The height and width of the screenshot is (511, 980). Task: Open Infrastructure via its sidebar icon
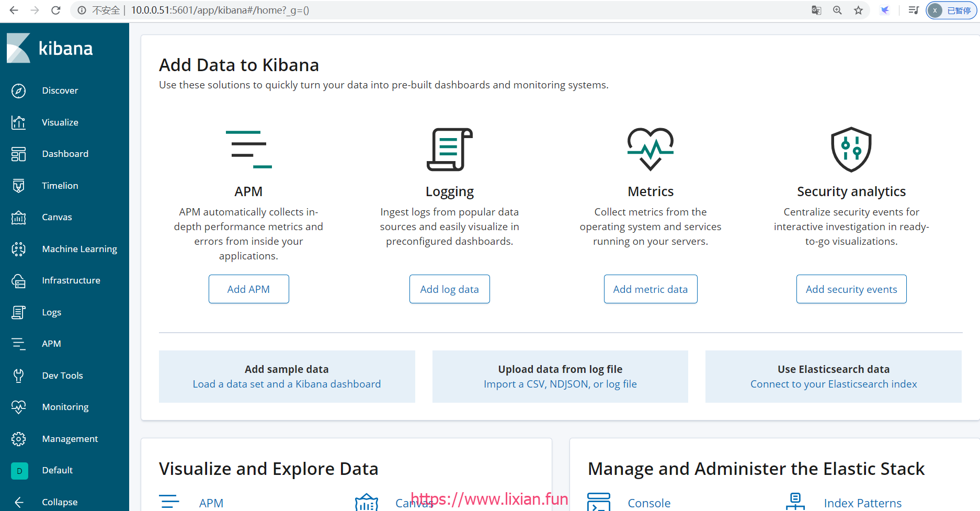[18, 281]
